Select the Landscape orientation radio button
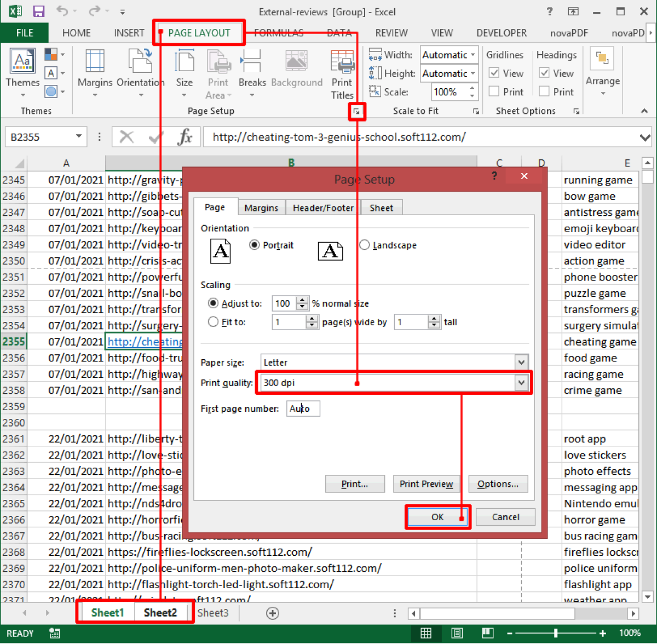Image resolution: width=657 pixels, height=644 pixels. [x=365, y=245]
